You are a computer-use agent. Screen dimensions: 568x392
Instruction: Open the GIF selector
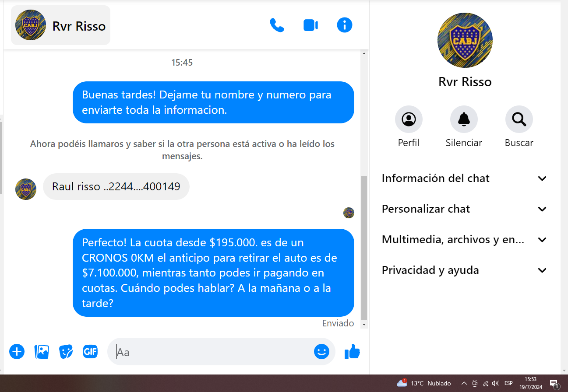click(90, 351)
